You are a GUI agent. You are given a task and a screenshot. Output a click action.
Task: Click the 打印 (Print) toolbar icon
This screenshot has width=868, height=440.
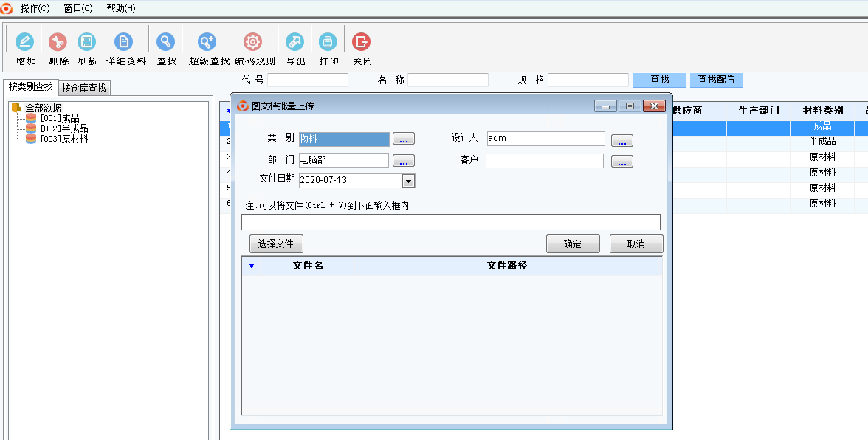coord(328,42)
